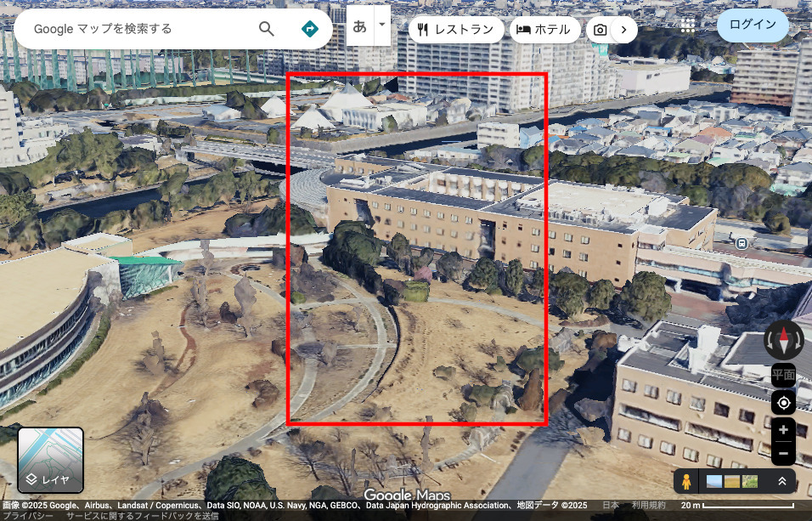Image resolution: width=812 pixels, height=521 pixels.
Task: Open the あ input language dropdown arrow
Action: [x=382, y=25]
